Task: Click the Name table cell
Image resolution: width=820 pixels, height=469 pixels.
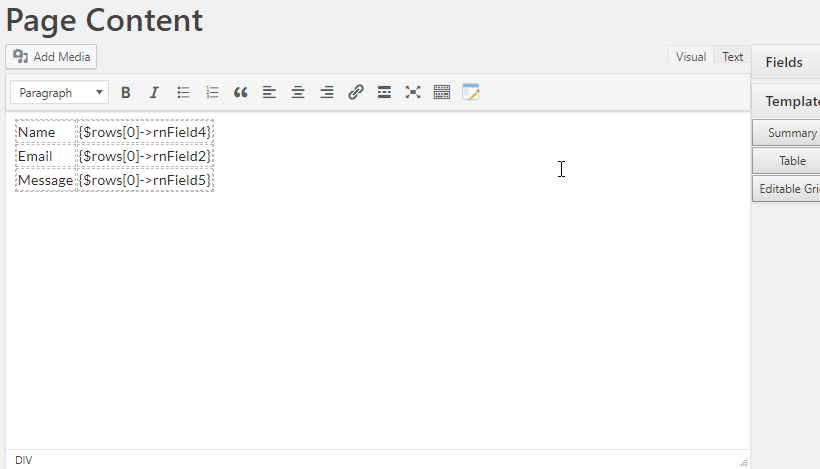Action: 46,132
